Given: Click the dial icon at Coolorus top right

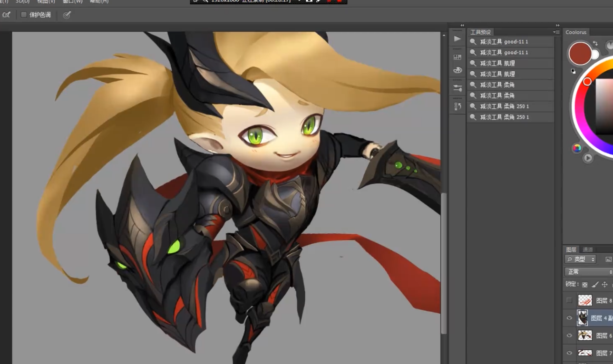Looking at the screenshot, I should pos(609,46).
